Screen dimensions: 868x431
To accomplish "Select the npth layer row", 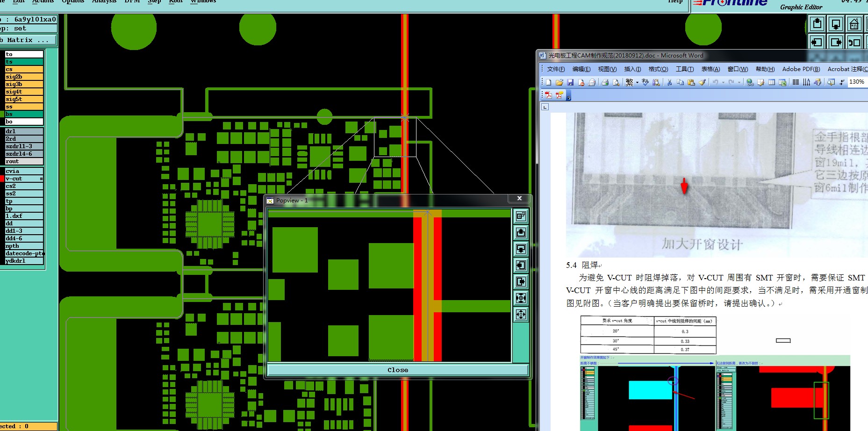I will pyautogui.click(x=24, y=246).
